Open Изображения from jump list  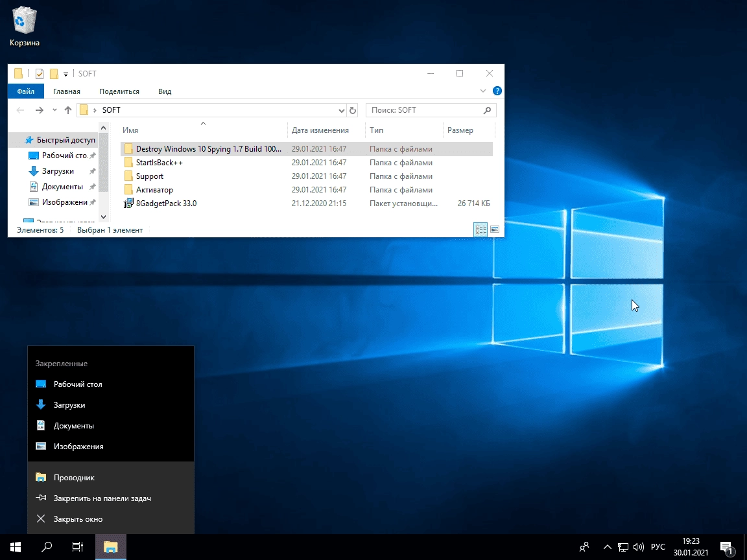[111, 446]
